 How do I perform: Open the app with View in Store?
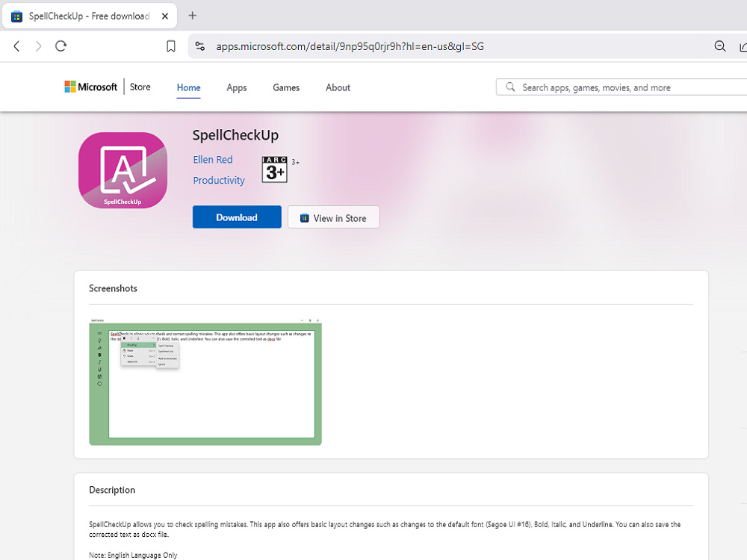pos(333,217)
